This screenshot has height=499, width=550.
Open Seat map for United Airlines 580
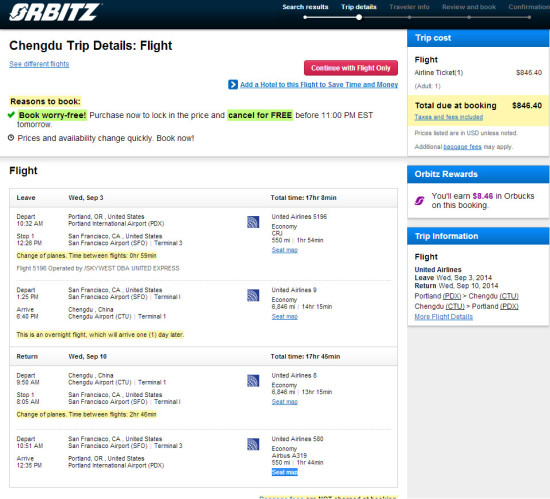point(284,472)
